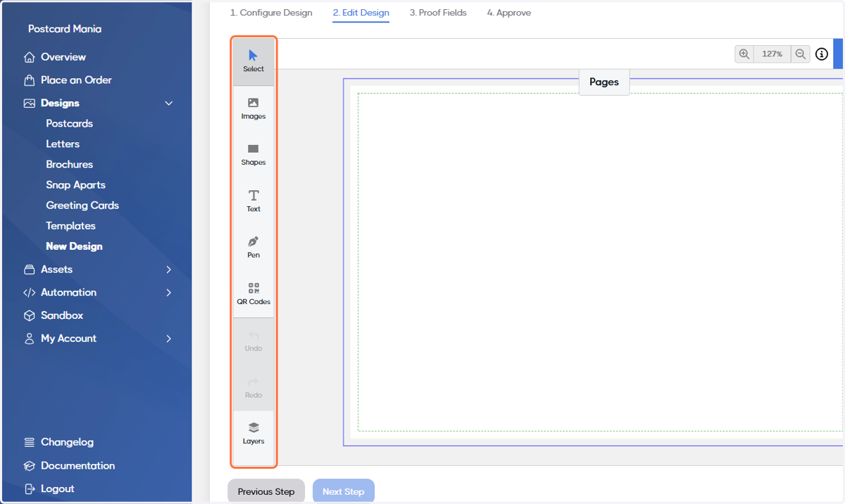Click the Postcard Mania title
Screen dimensions: 845x504
pos(65,29)
